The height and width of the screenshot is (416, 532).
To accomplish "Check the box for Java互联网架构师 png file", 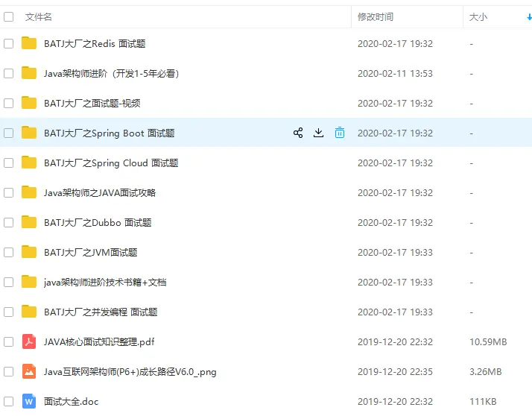I will (8, 371).
